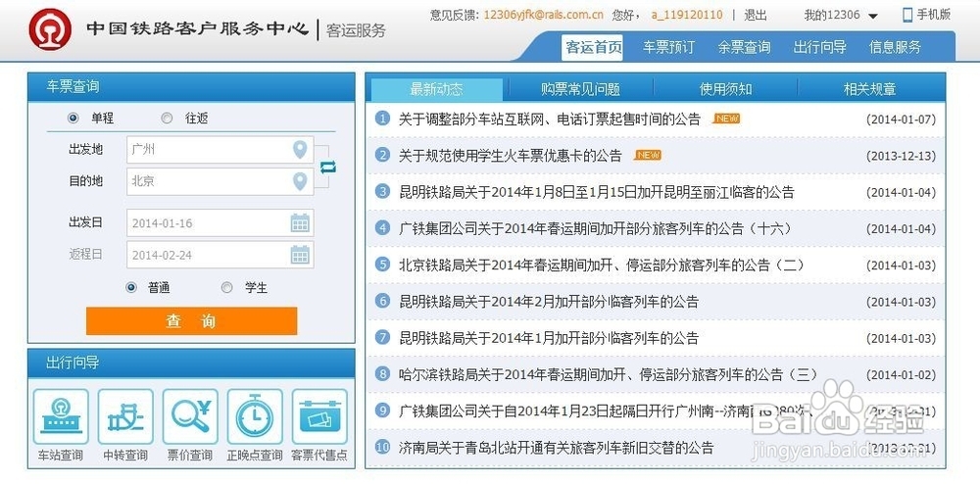Select the 学生 student ticket radio button
The height and width of the screenshot is (484, 980).
[227, 288]
